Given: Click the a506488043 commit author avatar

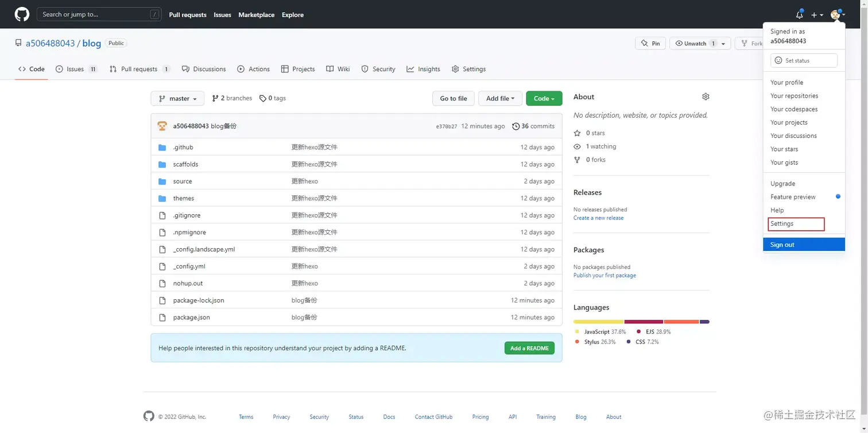Looking at the screenshot, I should (x=162, y=126).
